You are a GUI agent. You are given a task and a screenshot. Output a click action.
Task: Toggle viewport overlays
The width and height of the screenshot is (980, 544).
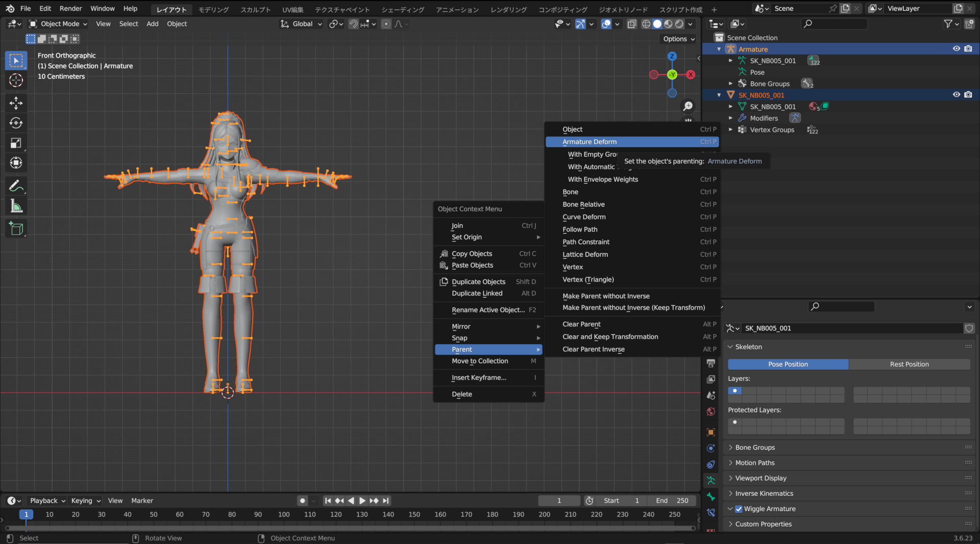point(606,24)
